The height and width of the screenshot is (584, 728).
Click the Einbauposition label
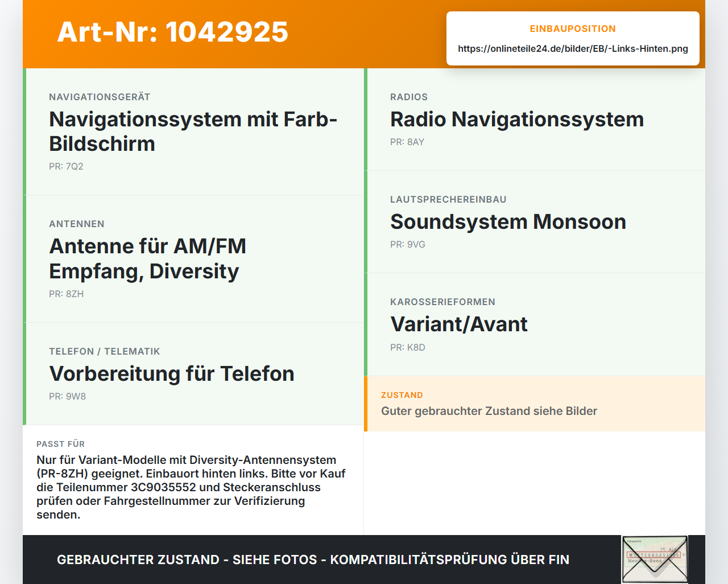point(573,28)
